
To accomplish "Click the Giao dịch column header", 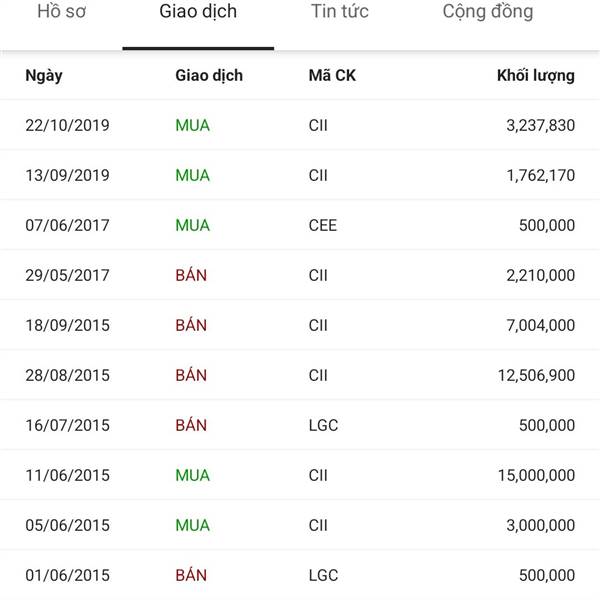I will tap(209, 75).
